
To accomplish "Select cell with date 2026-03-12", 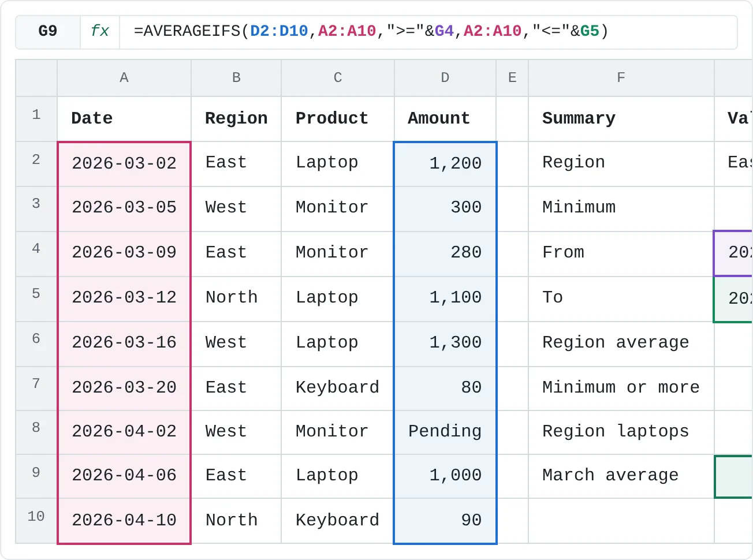I will 124,299.
